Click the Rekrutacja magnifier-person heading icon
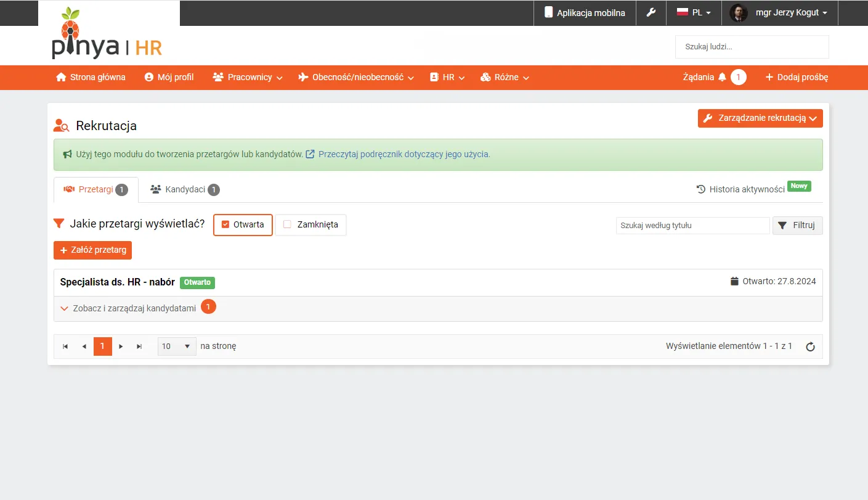This screenshot has width=868, height=500. (61, 126)
